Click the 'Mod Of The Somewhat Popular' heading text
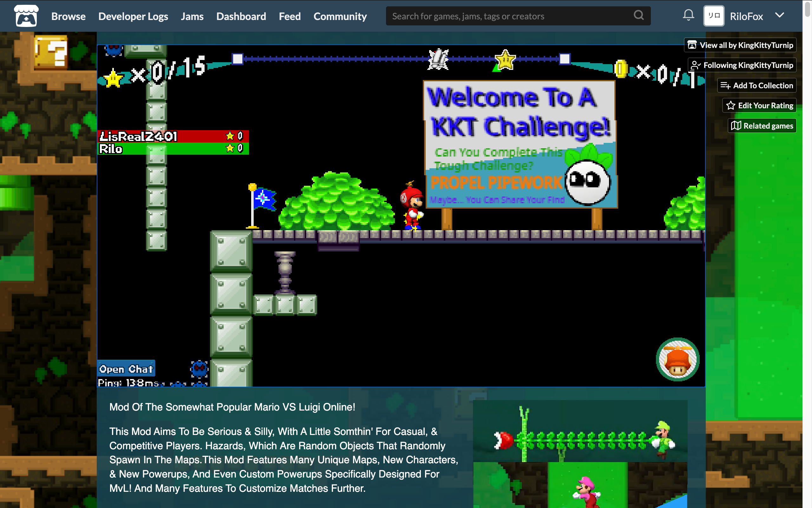 point(232,407)
